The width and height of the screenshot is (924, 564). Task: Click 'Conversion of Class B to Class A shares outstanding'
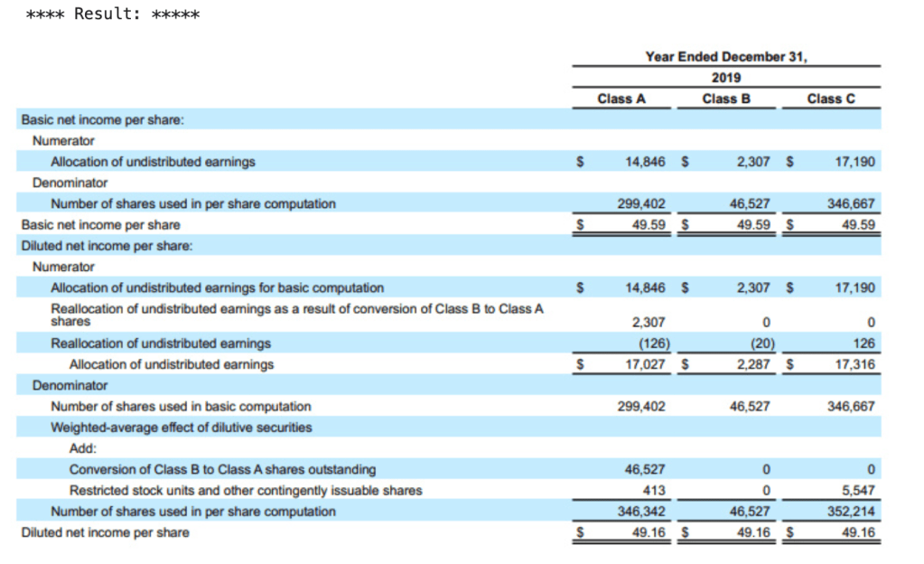(x=222, y=469)
